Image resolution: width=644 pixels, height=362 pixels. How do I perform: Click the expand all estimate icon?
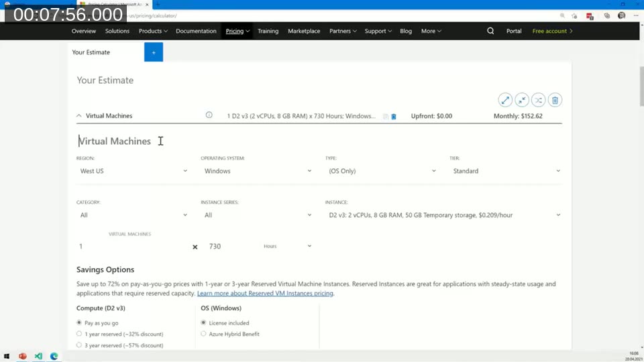coord(505,100)
